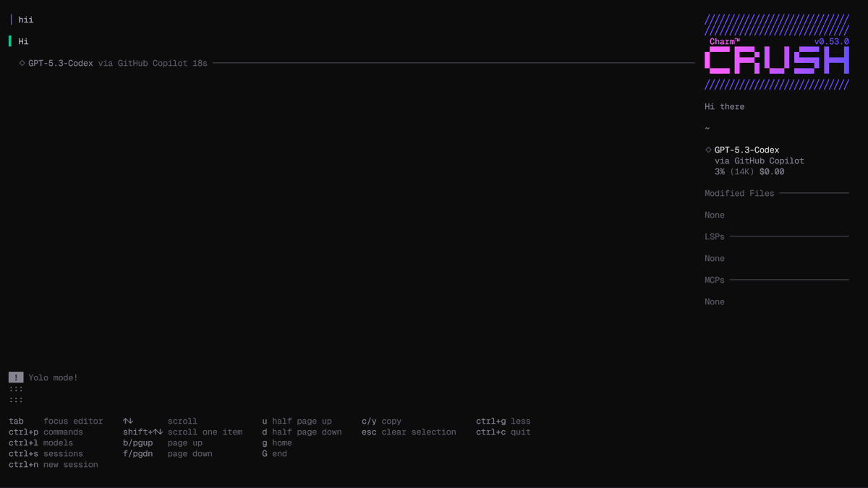Click the session title 'Hi there'
The image size is (868, 488).
[x=724, y=106]
